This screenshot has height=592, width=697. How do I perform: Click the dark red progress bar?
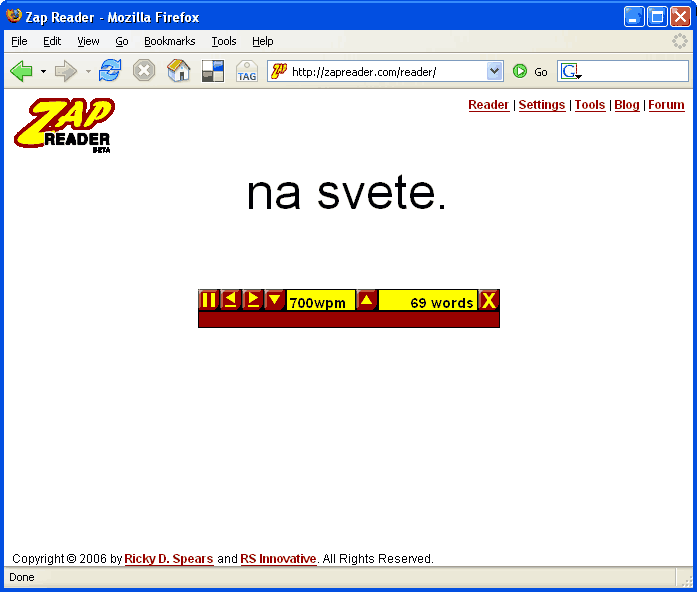(x=349, y=320)
